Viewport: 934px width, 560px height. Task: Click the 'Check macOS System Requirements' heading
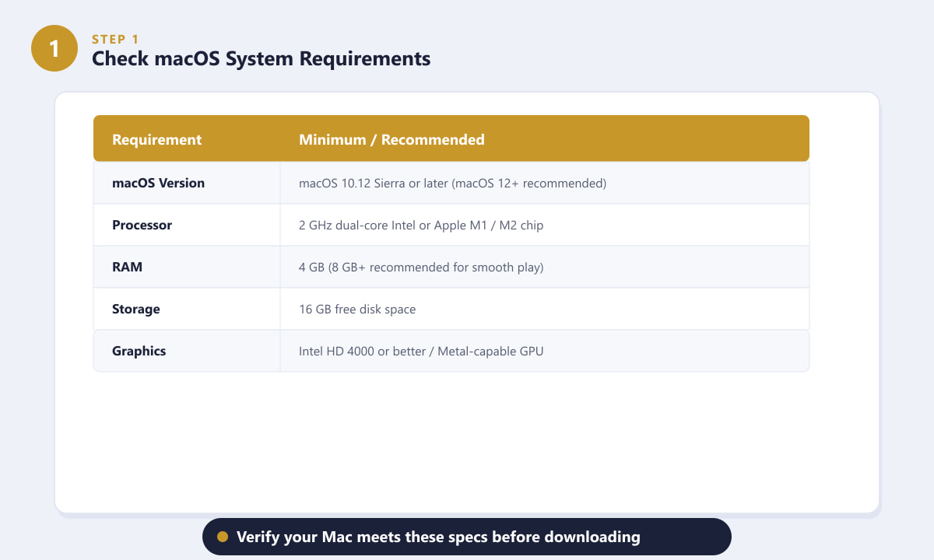pyautogui.click(x=261, y=58)
